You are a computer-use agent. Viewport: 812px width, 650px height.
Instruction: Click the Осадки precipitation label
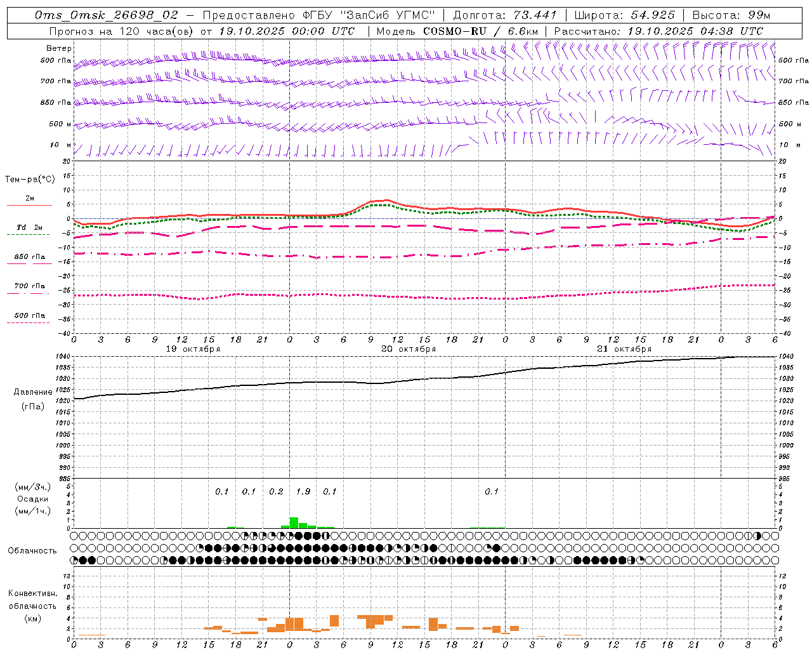(x=33, y=499)
